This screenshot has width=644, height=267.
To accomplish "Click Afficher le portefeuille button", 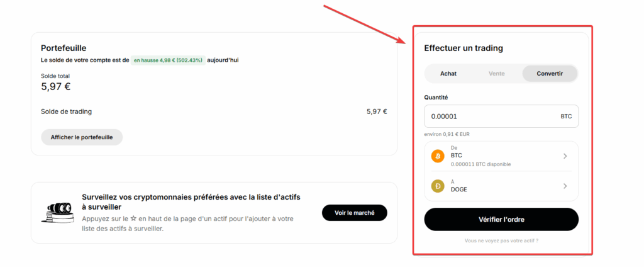I will 82,137.
